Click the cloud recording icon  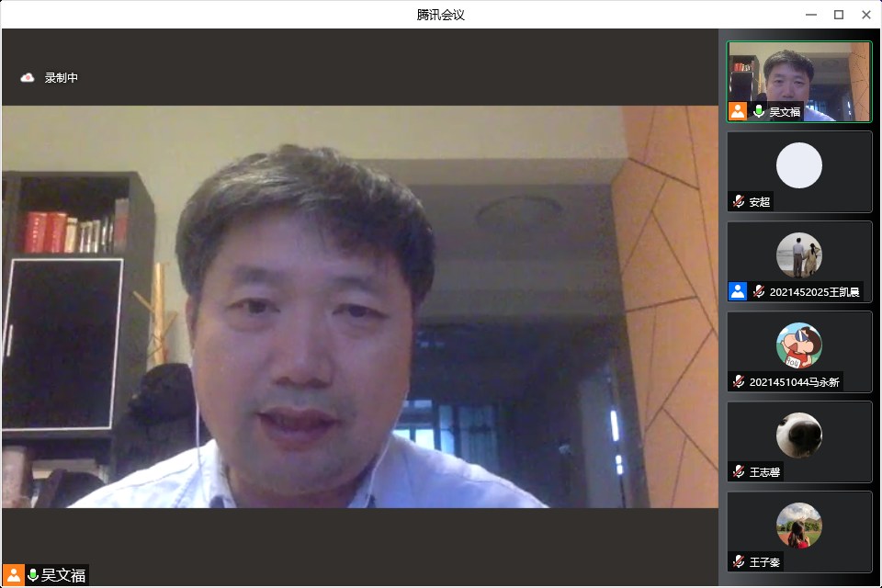click(28, 78)
